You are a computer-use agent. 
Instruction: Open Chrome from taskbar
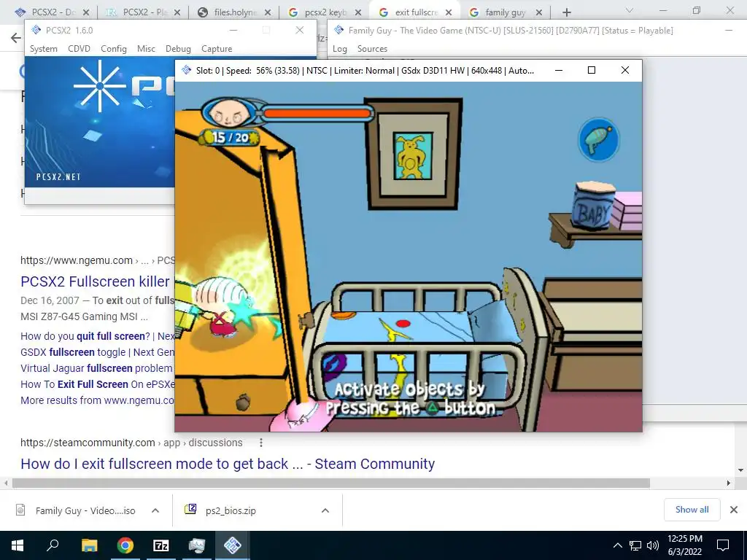click(x=125, y=545)
